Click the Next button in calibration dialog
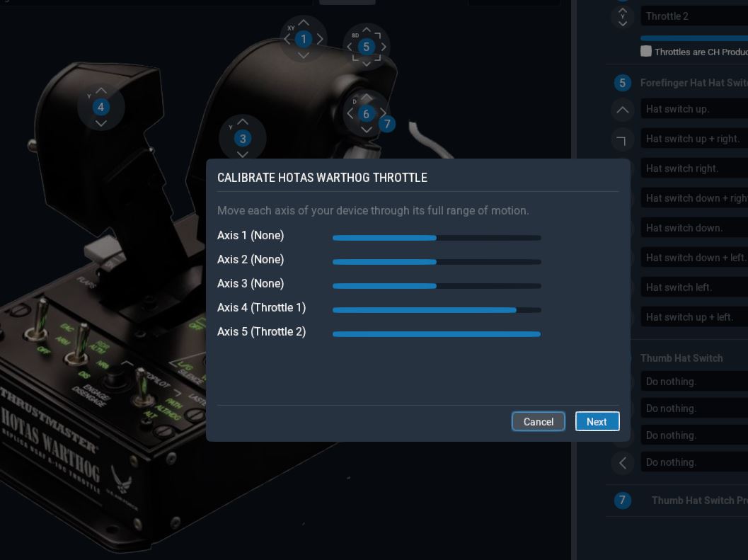The width and height of the screenshot is (748, 560). point(597,421)
